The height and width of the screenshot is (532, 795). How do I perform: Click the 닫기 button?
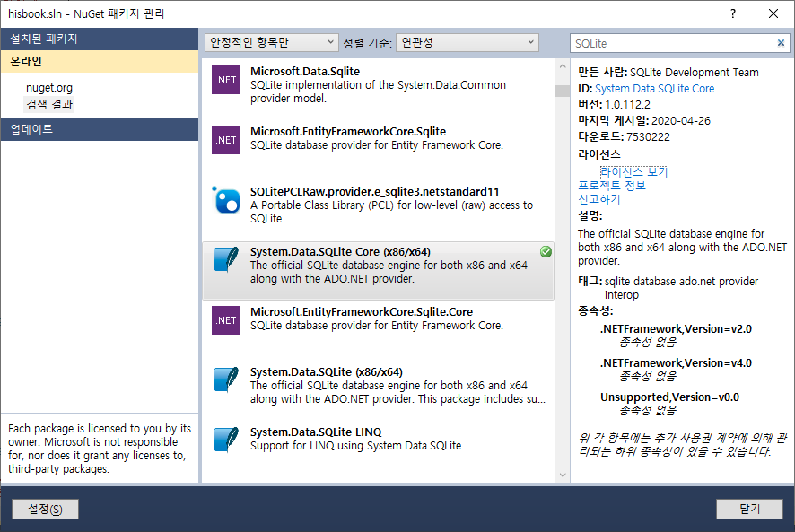pyautogui.click(x=749, y=510)
